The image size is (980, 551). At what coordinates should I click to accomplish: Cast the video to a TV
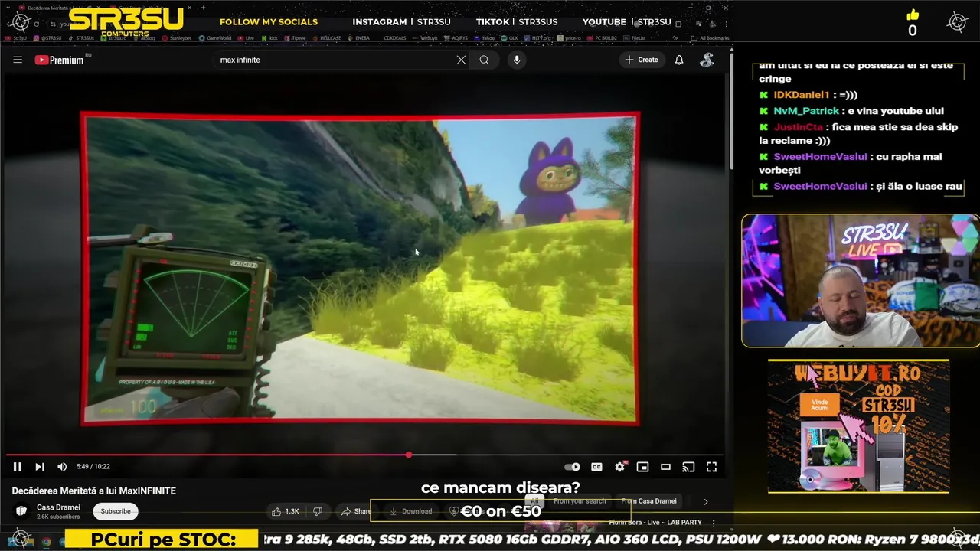click(x=688, y=467)
